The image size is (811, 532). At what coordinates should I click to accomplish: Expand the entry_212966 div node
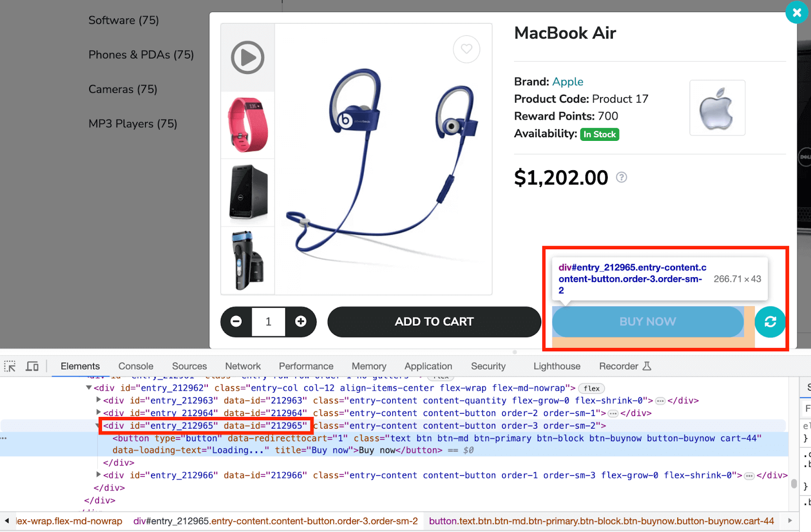click(98, 475)
